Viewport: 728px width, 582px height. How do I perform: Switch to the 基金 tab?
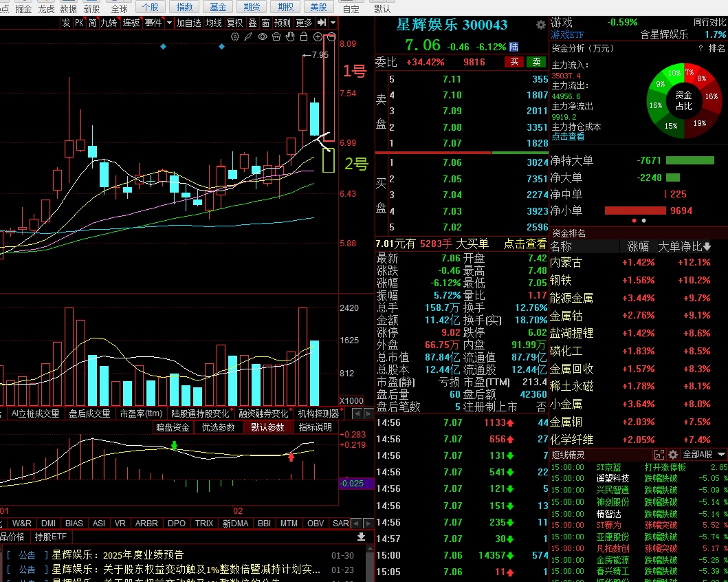218,7
